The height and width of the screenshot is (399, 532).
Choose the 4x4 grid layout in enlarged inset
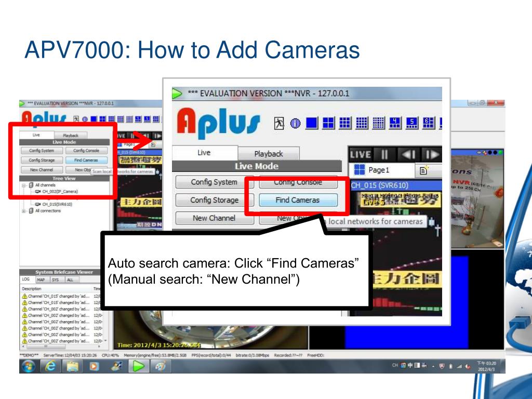point(362,123)
